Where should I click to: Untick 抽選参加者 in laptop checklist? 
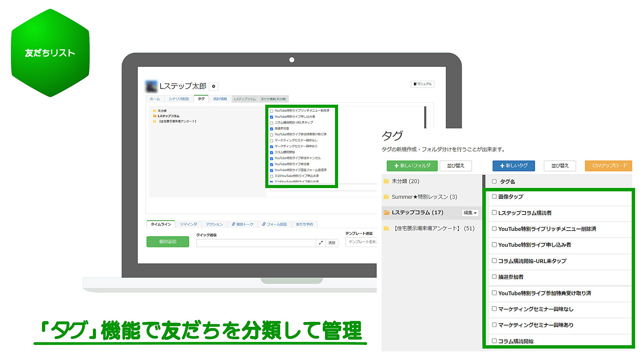pyautogui.click(x=271, y=129)
